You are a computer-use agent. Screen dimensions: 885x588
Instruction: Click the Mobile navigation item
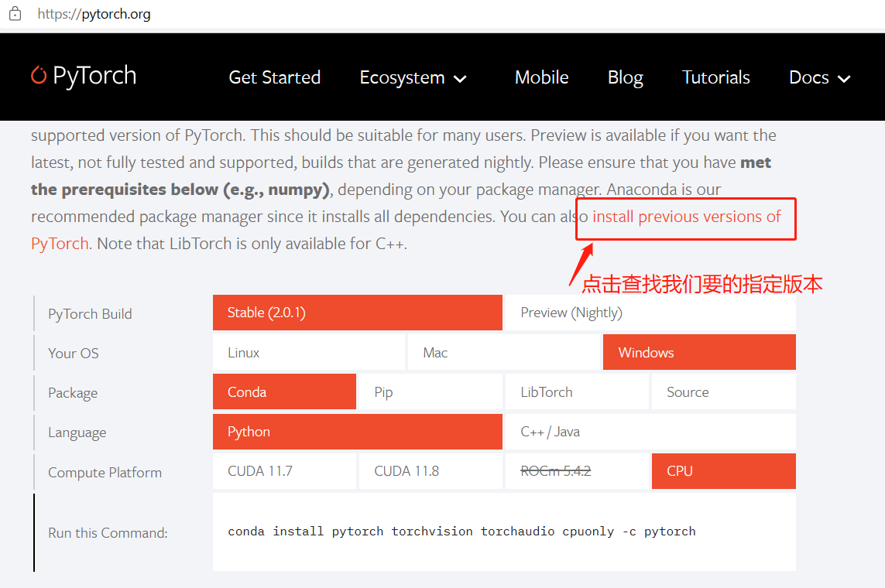point(541,77)
